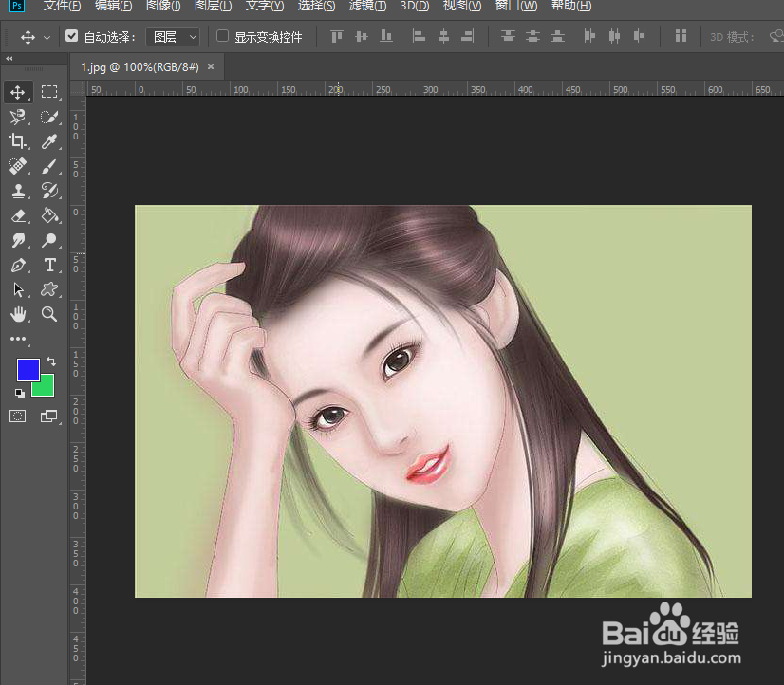784x685 pixels.
Task: Choose the Path Selection tool
Action: pyautogui.click(x=18, y=289)
